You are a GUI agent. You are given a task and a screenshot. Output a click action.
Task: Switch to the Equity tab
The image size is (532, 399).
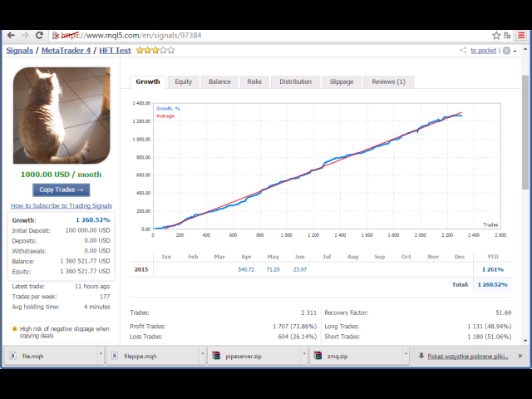coord(183,81)
